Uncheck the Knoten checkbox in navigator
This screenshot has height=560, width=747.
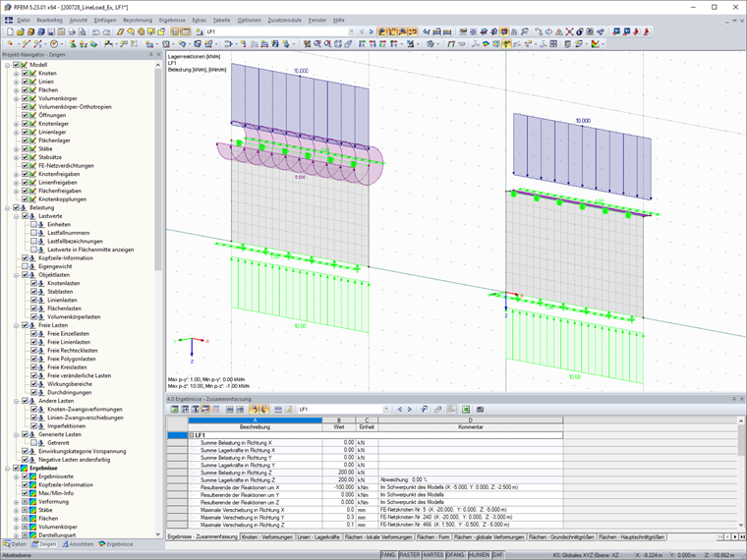click(x=25, y=74)
